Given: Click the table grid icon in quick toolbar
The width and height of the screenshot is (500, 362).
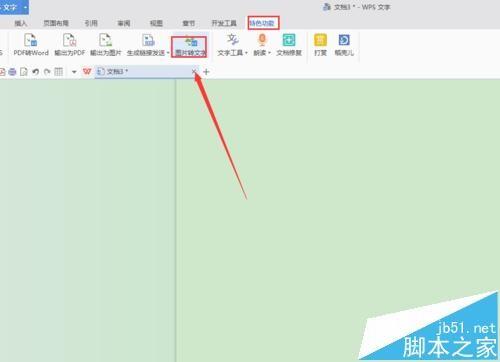Looking at the screenshot, I should coord(59,72).
